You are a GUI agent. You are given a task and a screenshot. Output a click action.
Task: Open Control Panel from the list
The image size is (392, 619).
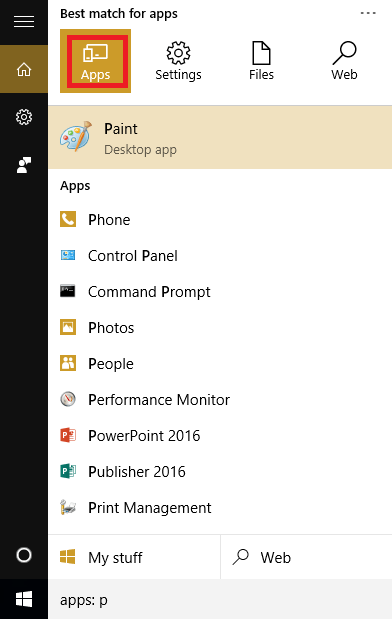[220, 256]
